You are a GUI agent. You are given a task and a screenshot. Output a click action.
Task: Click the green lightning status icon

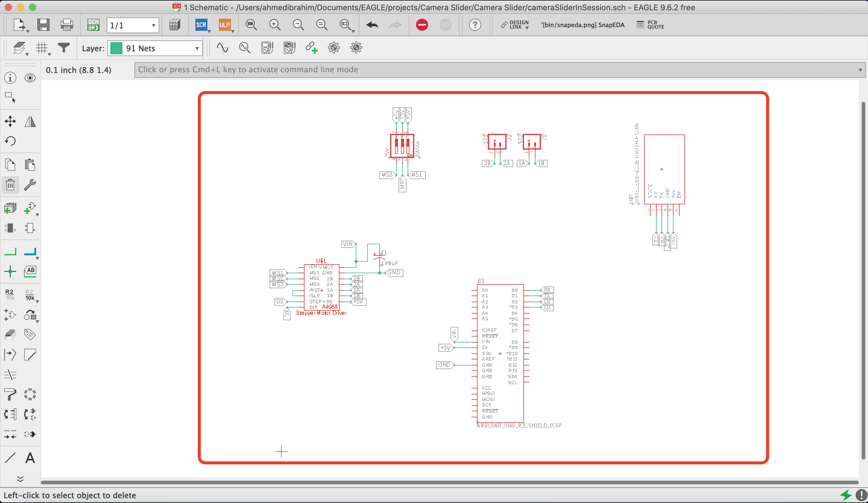tap(845, 495)
